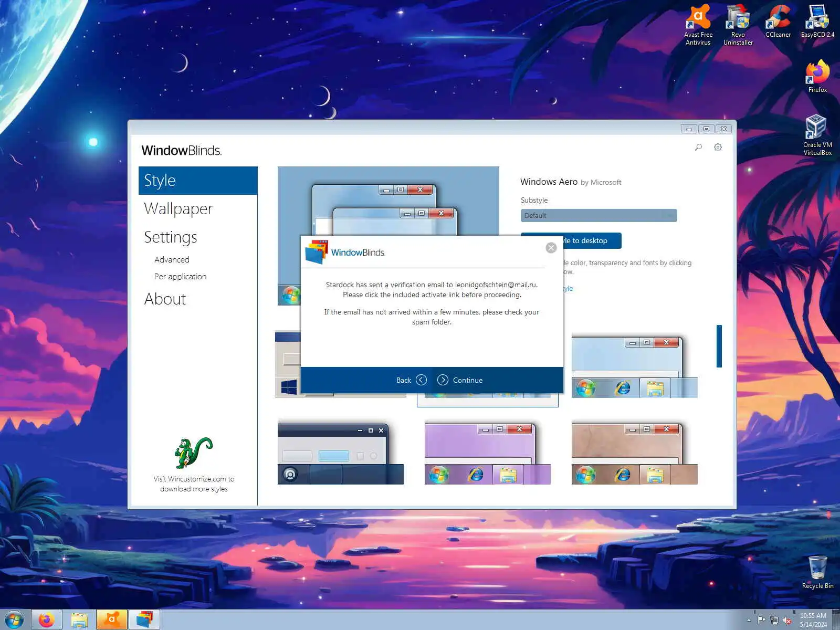
Task: Pick the light blue style thumbnail beside scrollbar
Action: pos(635,367)
